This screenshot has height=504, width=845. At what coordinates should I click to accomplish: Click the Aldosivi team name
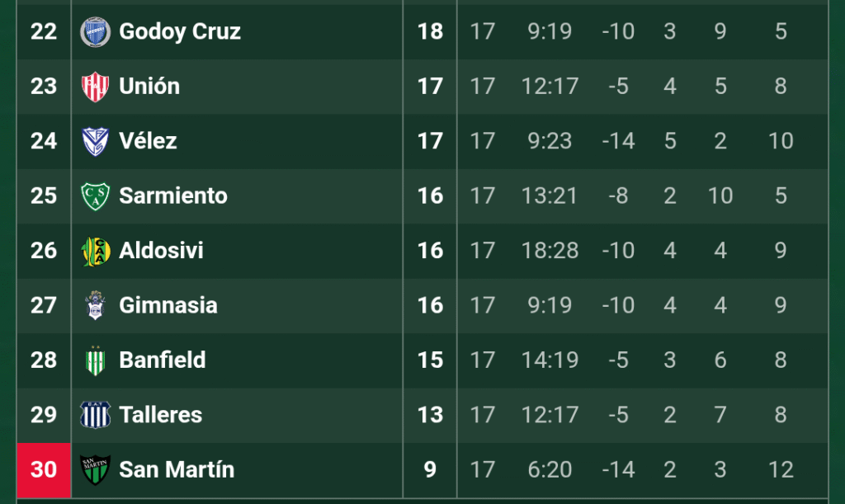coord(161,250)
